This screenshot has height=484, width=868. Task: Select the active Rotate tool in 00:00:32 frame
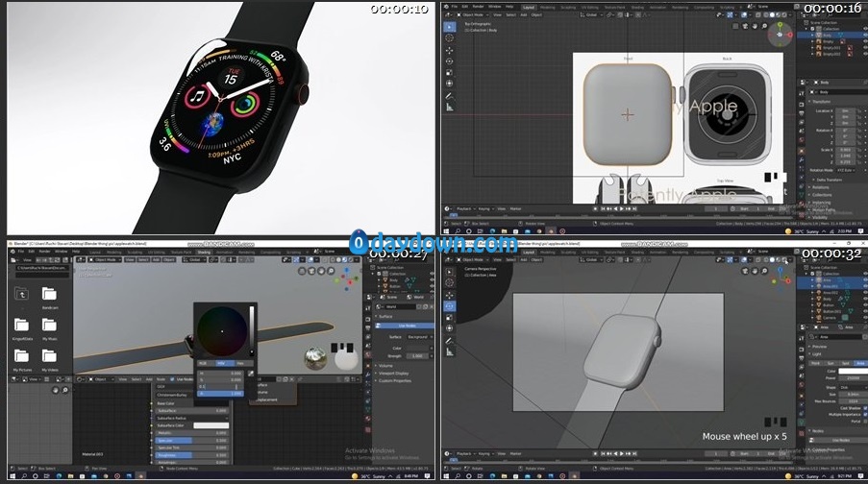[x=450, y=306]
